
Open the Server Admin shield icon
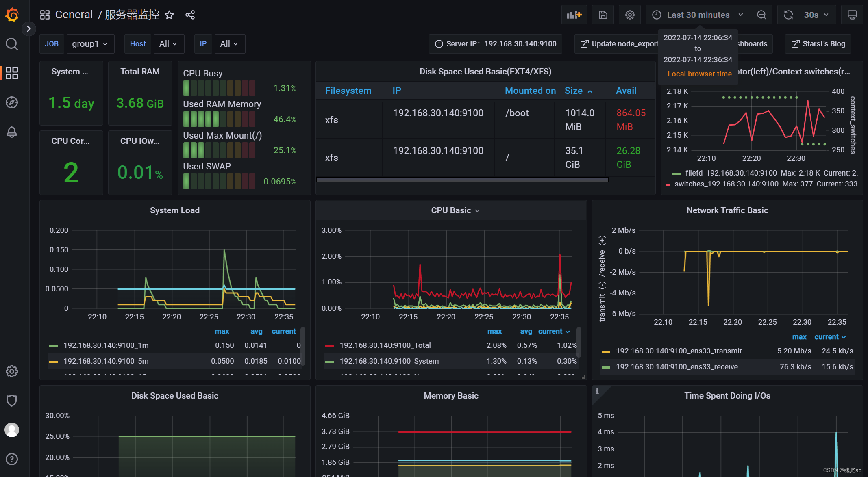tap(12, 401)
